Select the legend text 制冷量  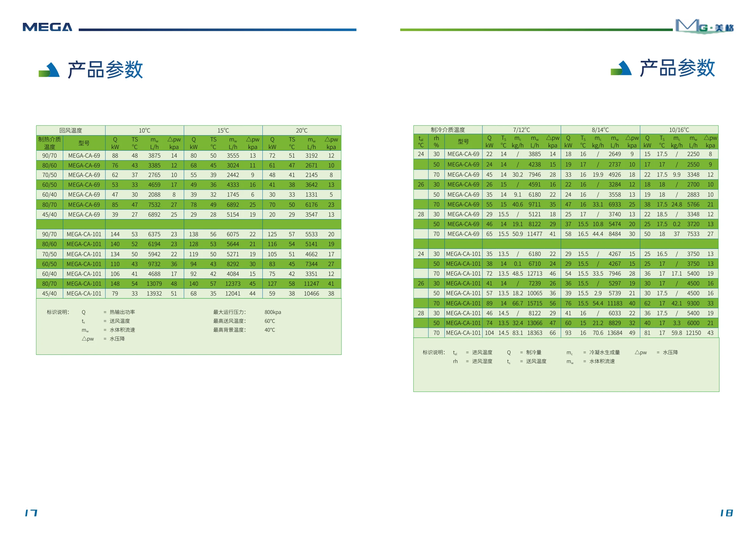tap(534, 352)
